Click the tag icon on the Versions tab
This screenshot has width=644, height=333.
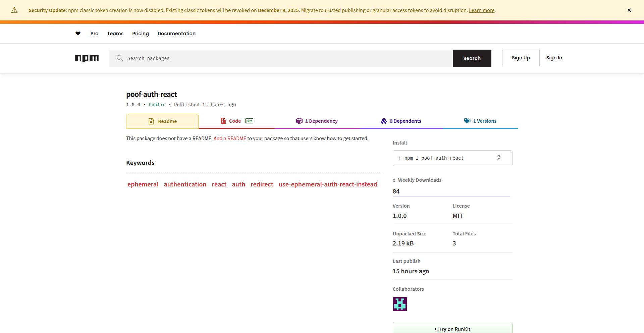pos(467,121)
